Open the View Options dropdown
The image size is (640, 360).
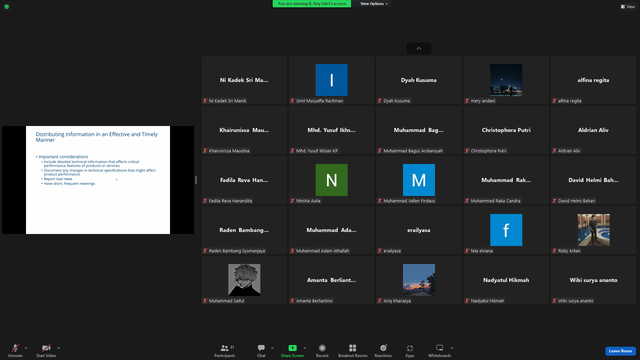[x=373, y=4]
